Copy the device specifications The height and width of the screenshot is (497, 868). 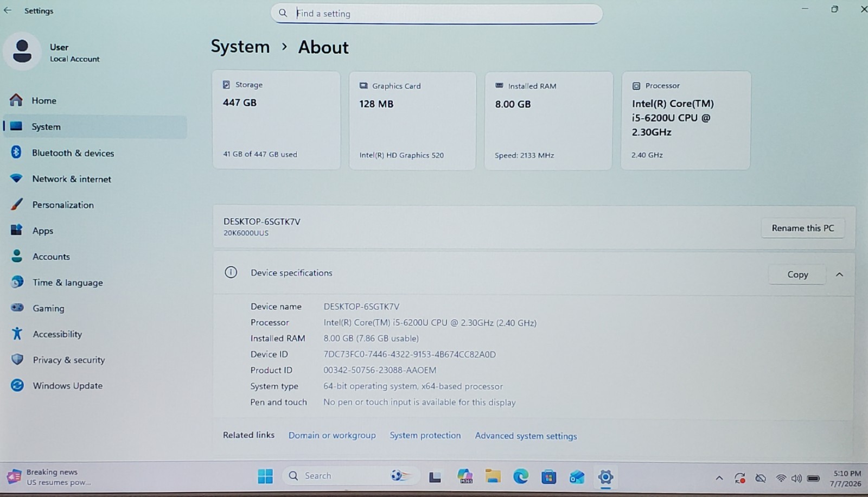(x=797, y=275)
